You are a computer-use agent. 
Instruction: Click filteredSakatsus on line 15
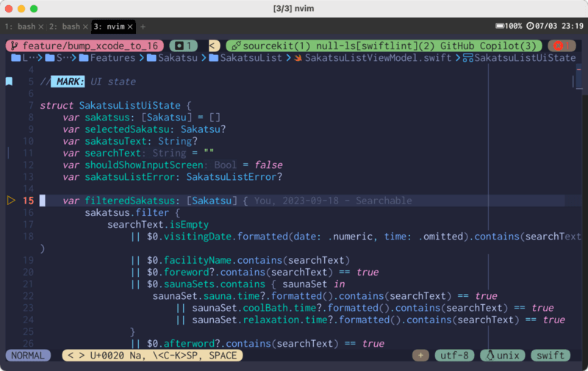coord(129,201)
